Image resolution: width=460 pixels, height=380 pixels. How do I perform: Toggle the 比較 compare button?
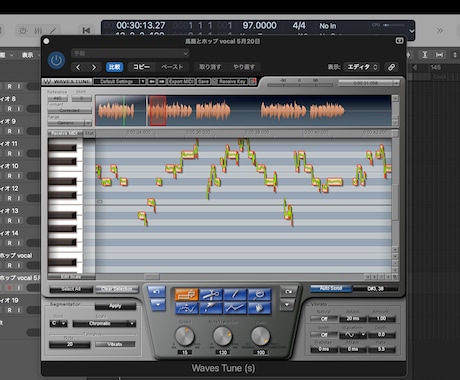tap(114, 67)
